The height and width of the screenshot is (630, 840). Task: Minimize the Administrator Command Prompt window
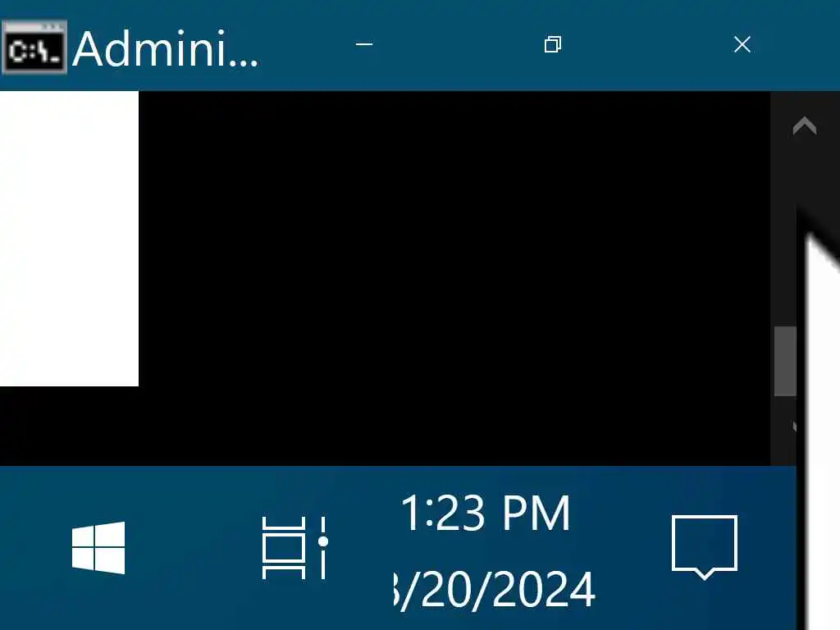[364, 44]
